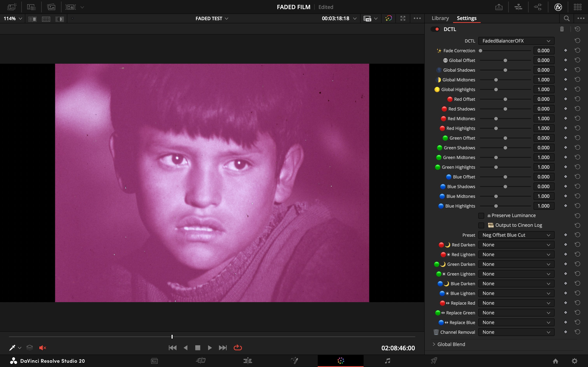This screenshot has height=367, width=588.
Task: Delete the DCTL effect with trash icon
Action: tap(562, 29)
